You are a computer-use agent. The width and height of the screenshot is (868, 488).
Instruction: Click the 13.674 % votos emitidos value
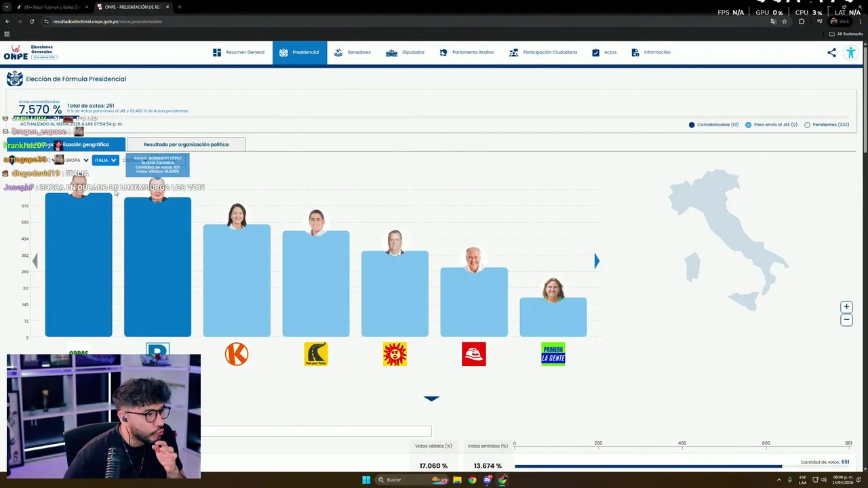coord(488,466)
